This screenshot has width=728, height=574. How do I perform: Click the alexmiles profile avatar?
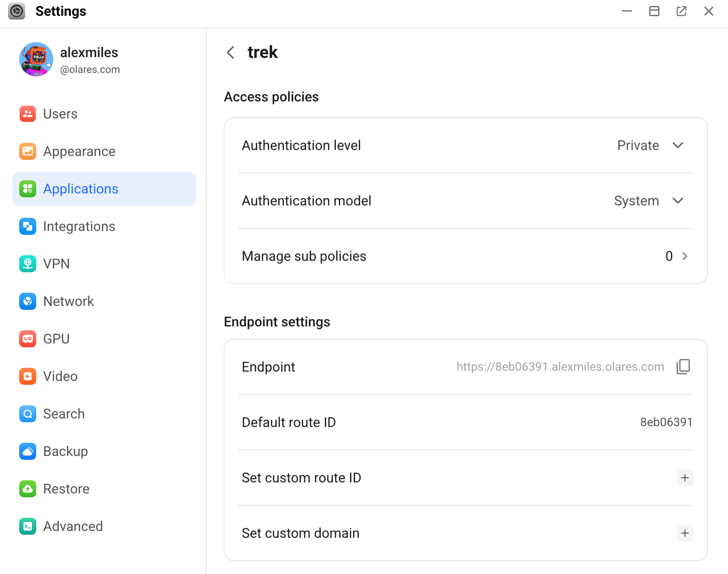[36, 59]
